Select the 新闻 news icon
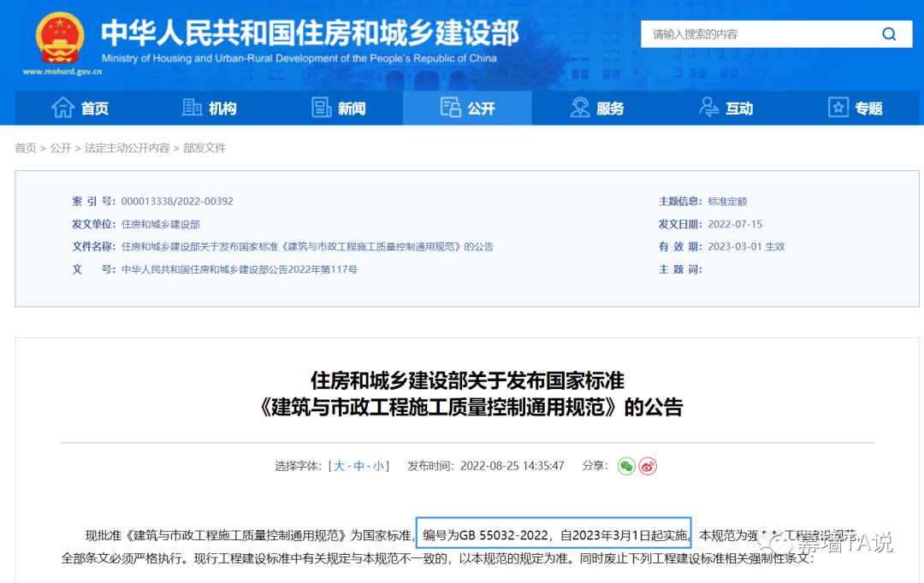The width and height of the screenshot is (924, 583). tap(322, 108)
